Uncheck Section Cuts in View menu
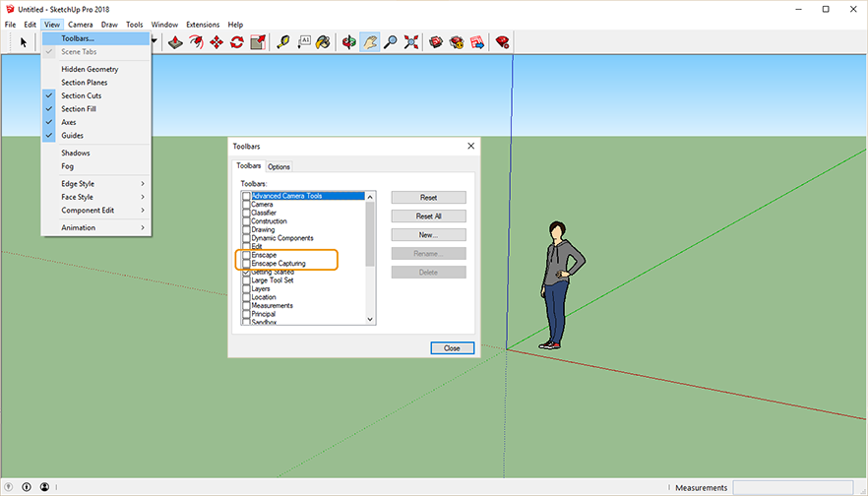 (x=96, y=95)
